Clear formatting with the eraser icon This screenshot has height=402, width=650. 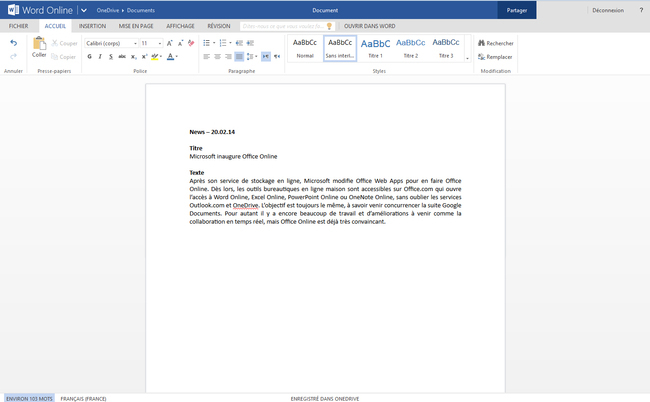click(x=191, y=43)
